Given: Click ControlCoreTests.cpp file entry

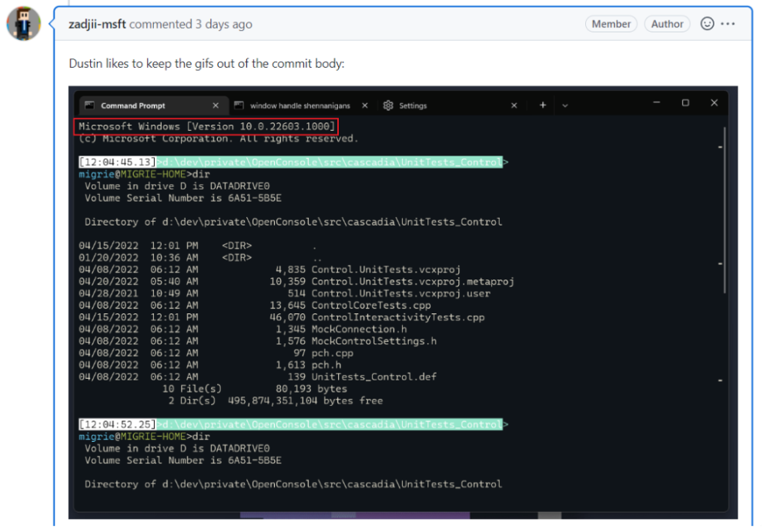Looking at the screenshot, I should coord(371,306).
